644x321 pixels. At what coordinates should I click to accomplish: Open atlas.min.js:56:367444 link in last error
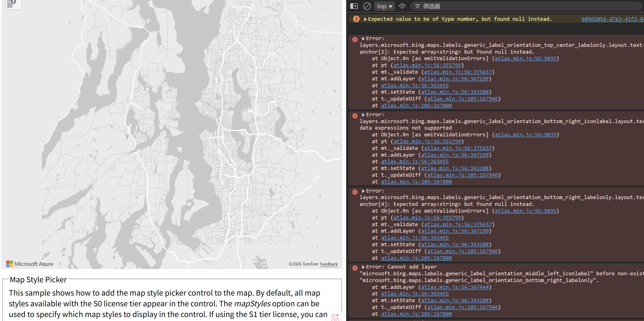click(455, 287)
